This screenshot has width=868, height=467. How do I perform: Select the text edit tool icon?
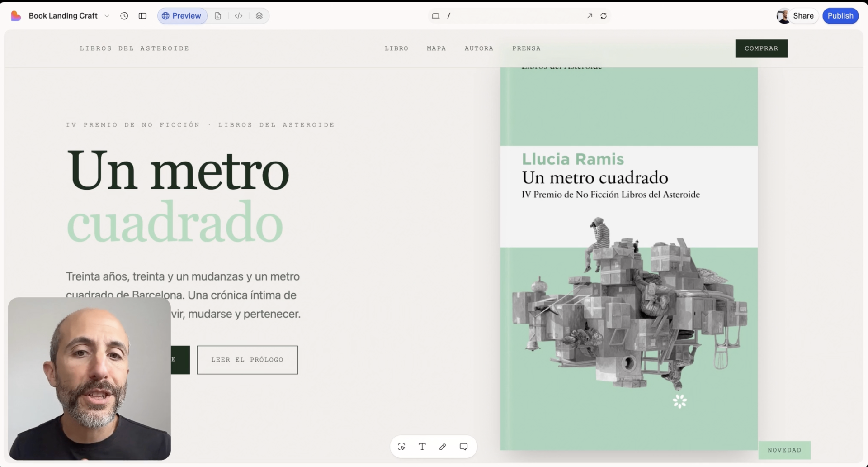tap(422, 447)
